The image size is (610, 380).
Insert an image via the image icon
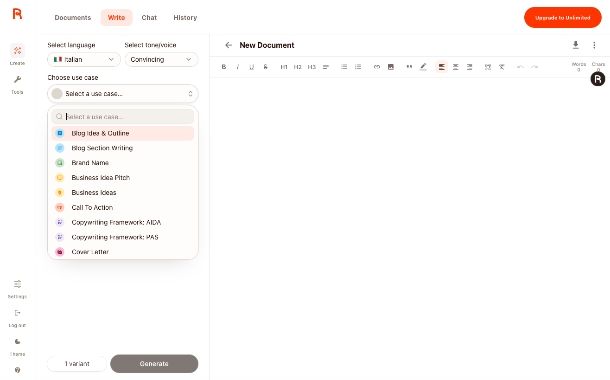coord(391,67)
